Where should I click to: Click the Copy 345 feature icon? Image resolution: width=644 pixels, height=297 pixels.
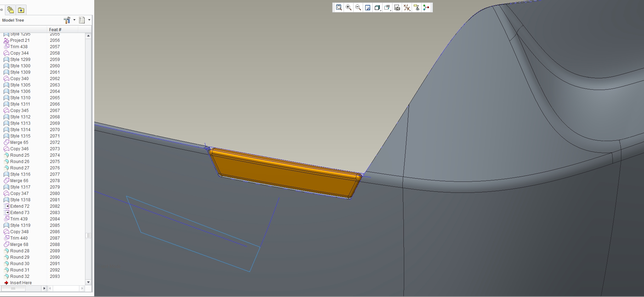pyautogui.click(x=6, y=111)
